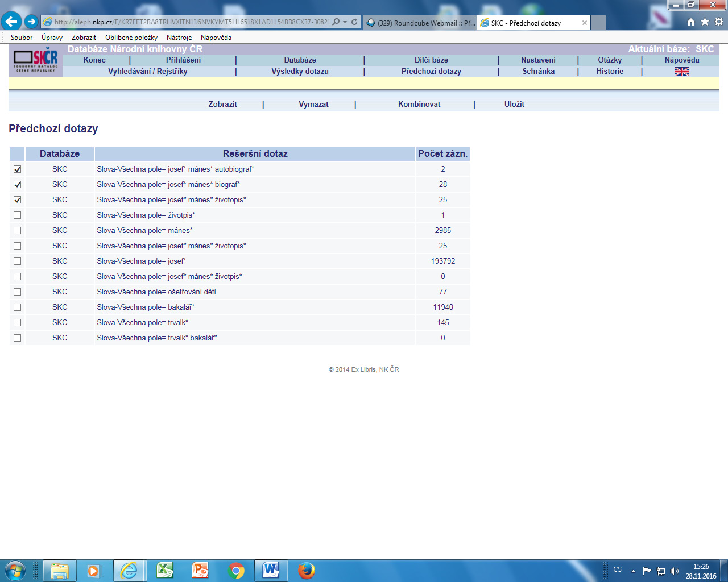Image resolution: width=728 pixels, height=582 pixels.
Task: Open the Historie link
Action: click(610, 71)
